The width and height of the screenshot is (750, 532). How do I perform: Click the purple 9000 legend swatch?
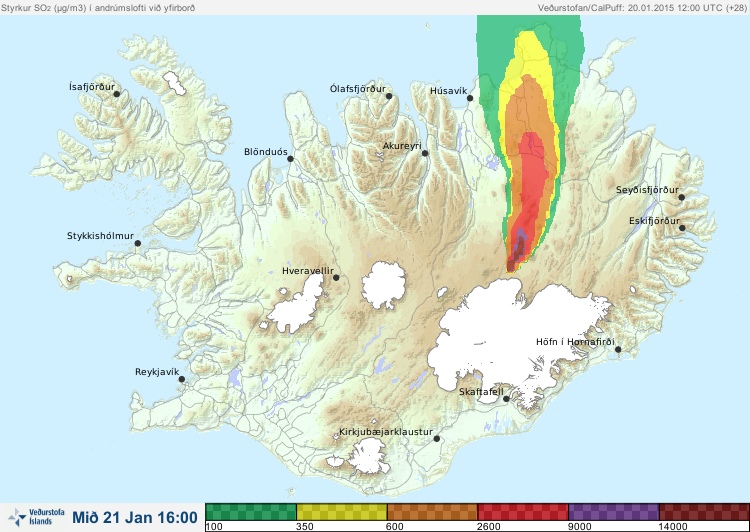point(613,512)
